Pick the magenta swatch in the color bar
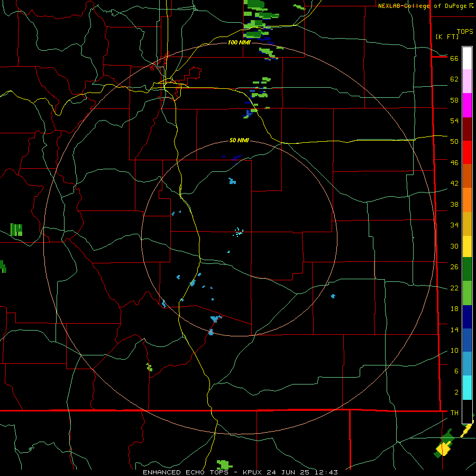Screen dimensions: 476x476 (467, 105)
